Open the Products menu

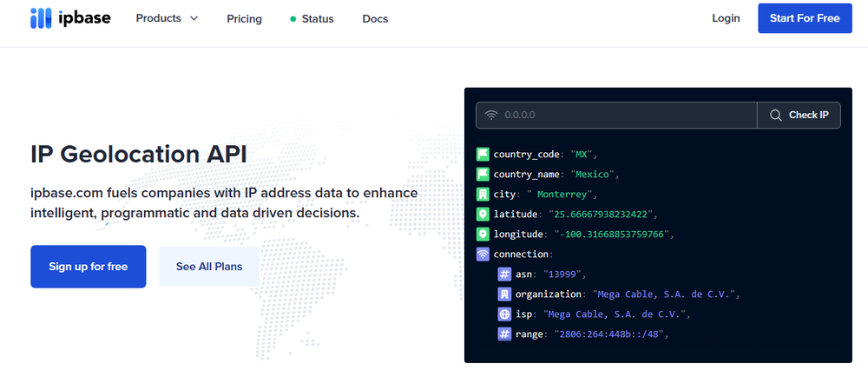point(167,18)
